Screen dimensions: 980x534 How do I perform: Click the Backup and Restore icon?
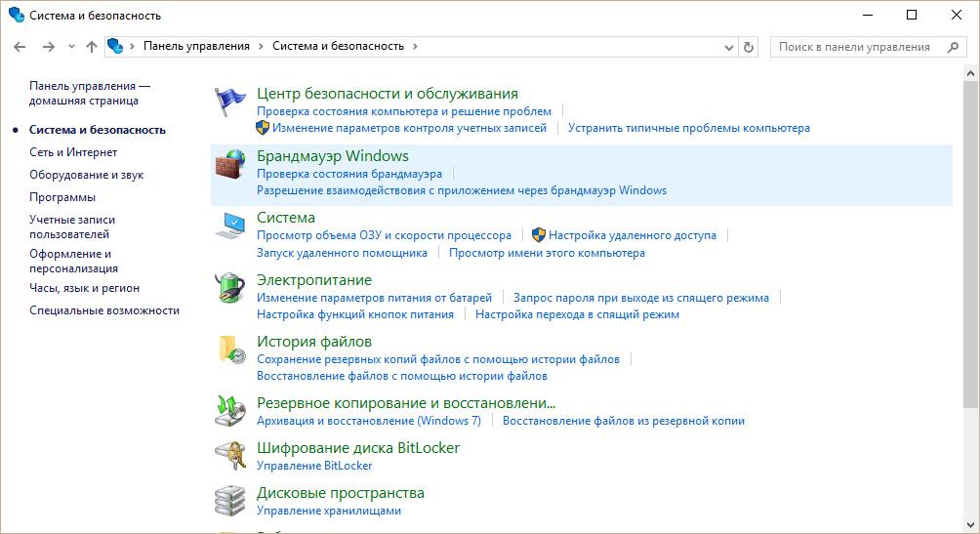click(230, 411)
